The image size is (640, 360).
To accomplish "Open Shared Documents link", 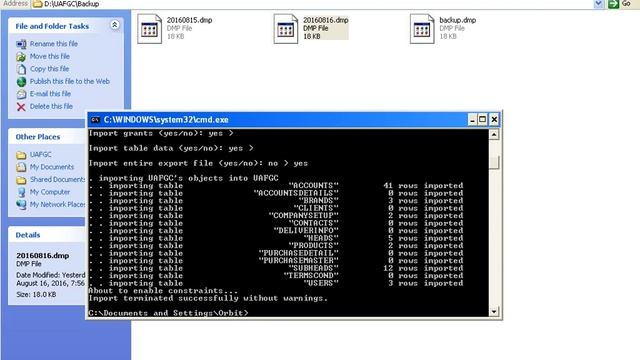I will click(57, 180).
